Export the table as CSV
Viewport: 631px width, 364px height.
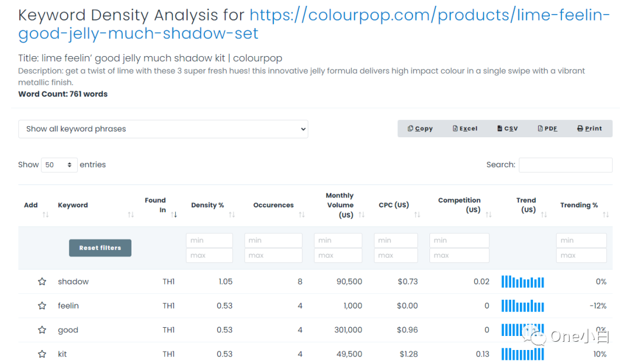click(508, 129)
